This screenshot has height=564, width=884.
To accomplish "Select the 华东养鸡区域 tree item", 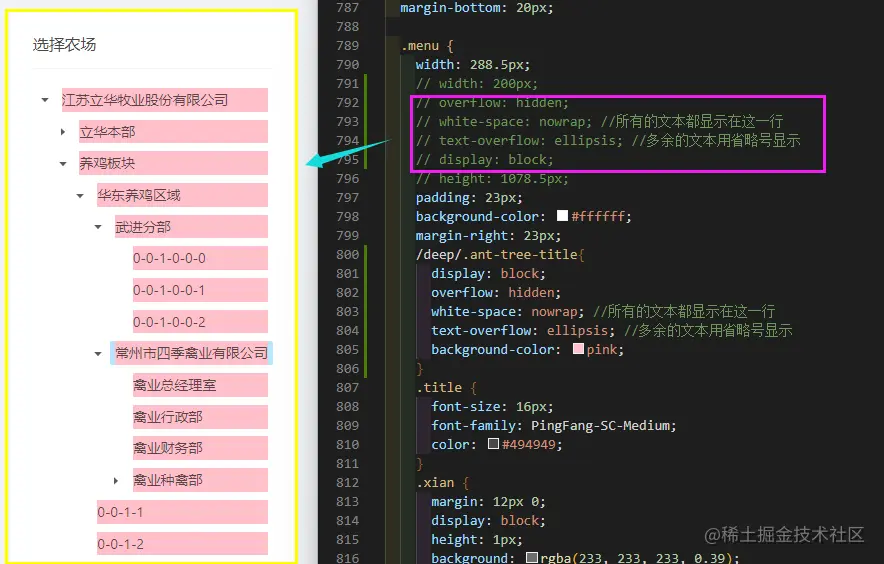I will point(183,195).
